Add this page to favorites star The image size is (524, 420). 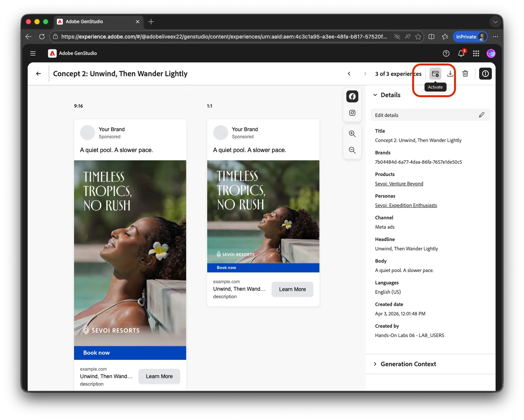click(x=418, y=37)
